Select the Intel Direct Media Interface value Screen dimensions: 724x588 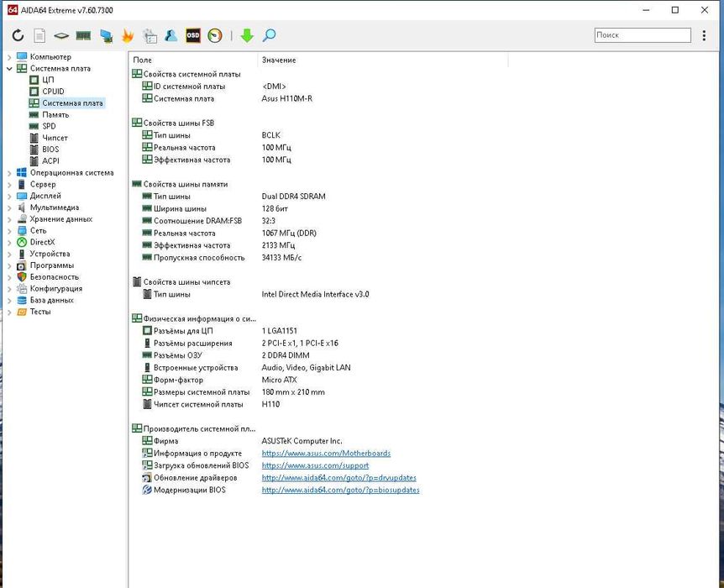coord(315,294)
